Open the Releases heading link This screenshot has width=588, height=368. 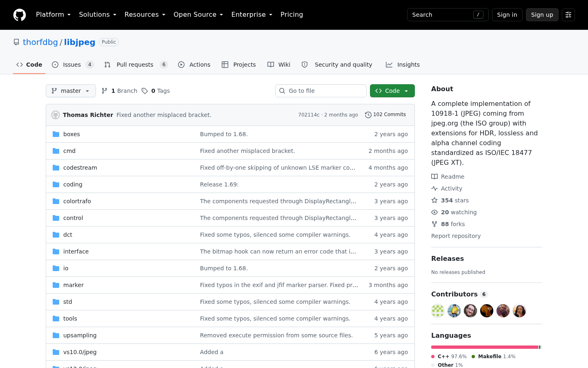coord(448,259)
